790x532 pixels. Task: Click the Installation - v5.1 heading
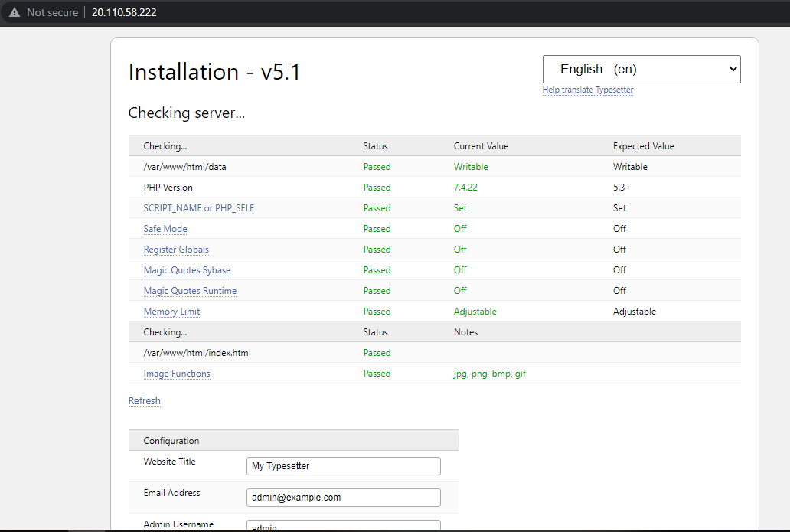coord(214,72)
